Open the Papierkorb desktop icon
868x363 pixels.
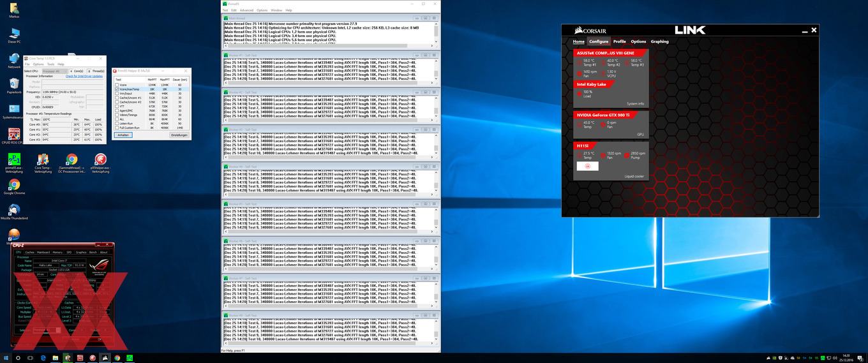coord(14,86)
